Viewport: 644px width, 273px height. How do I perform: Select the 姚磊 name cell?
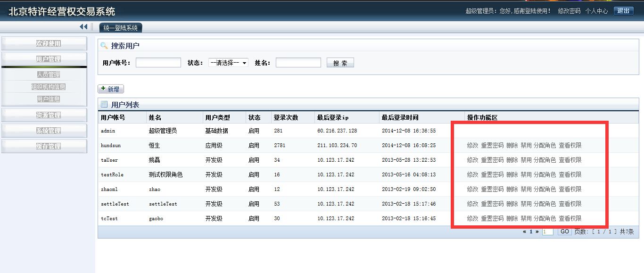tap(154, 160)
